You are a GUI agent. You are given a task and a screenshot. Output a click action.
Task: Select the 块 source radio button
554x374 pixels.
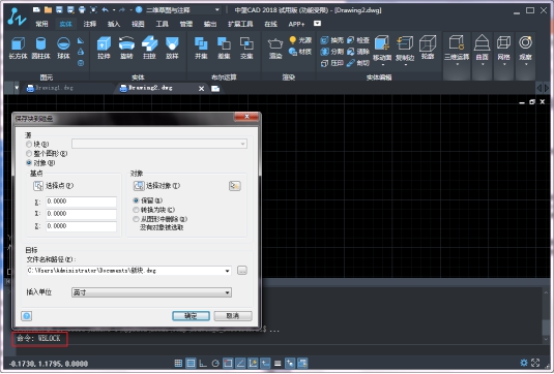click(x=29, y=144)
